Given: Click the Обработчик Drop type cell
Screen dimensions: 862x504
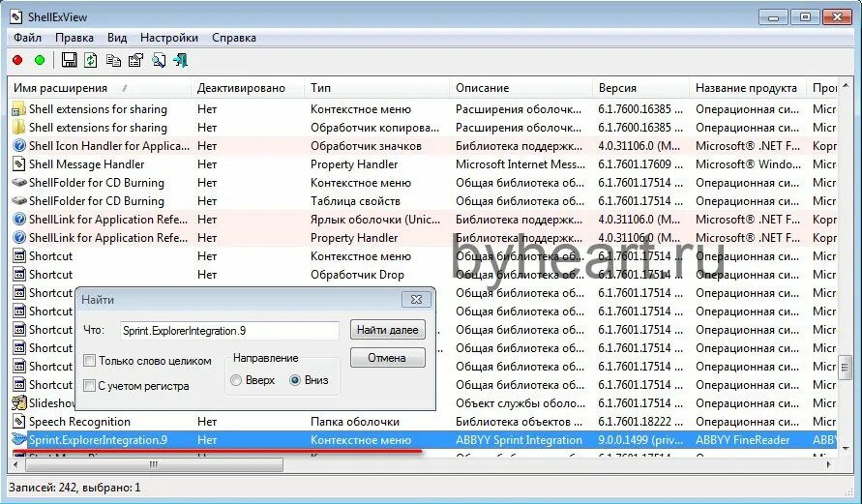Looking at the screenshot, I should point(357,275).
